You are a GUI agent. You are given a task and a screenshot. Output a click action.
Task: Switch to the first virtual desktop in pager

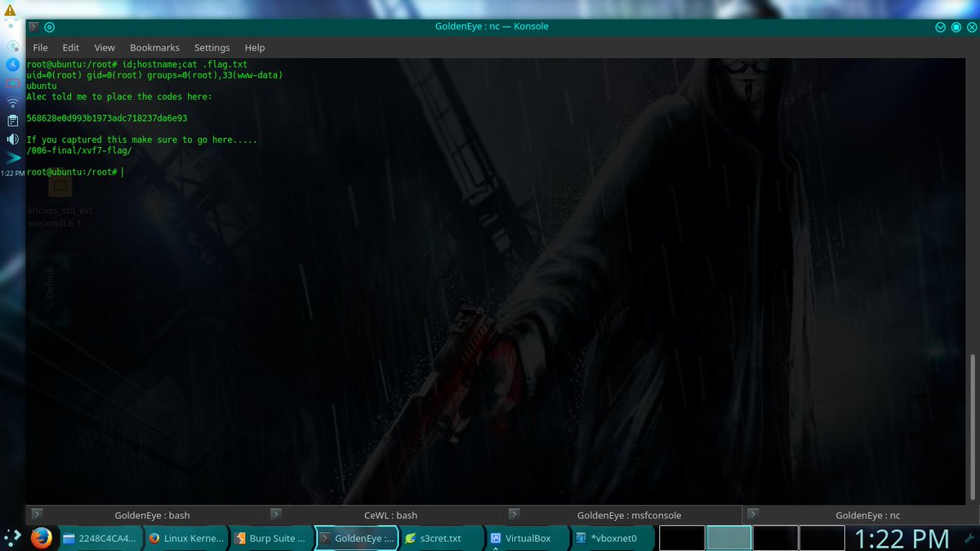[682, 538]
